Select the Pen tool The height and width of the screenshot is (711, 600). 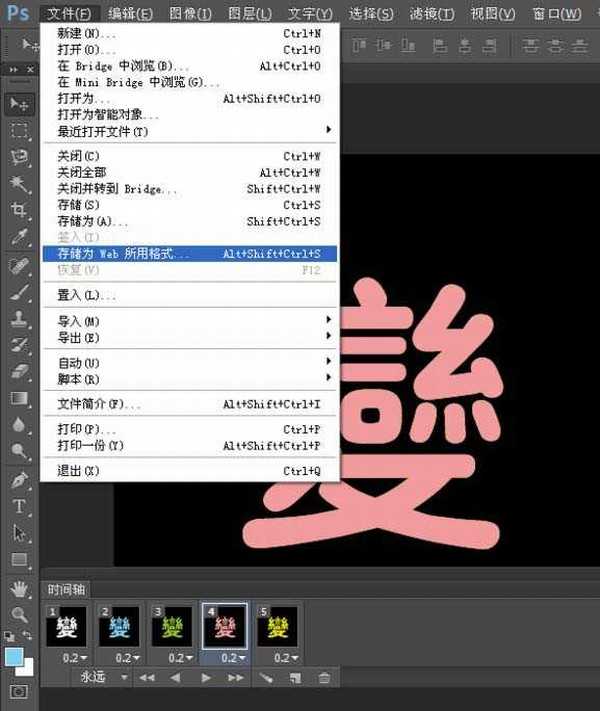click(x=18, y=480)
